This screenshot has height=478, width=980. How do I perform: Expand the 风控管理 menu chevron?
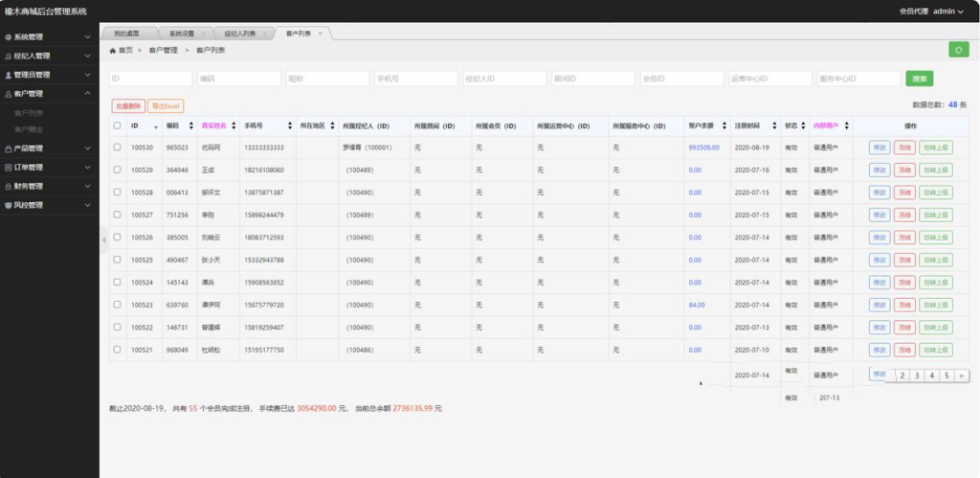click(x=87, y=205)
